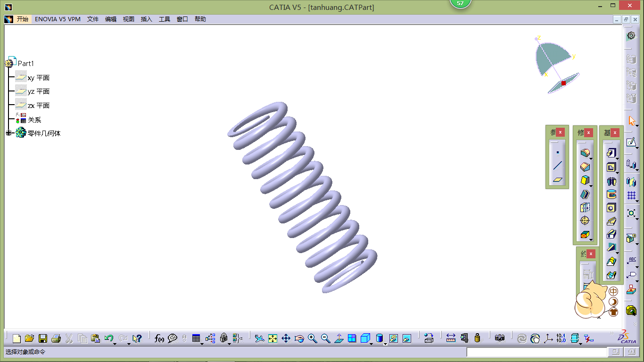Select the Pad extrusion tool
The width and height of the screenshot is (644, 362).
point(611,153)
